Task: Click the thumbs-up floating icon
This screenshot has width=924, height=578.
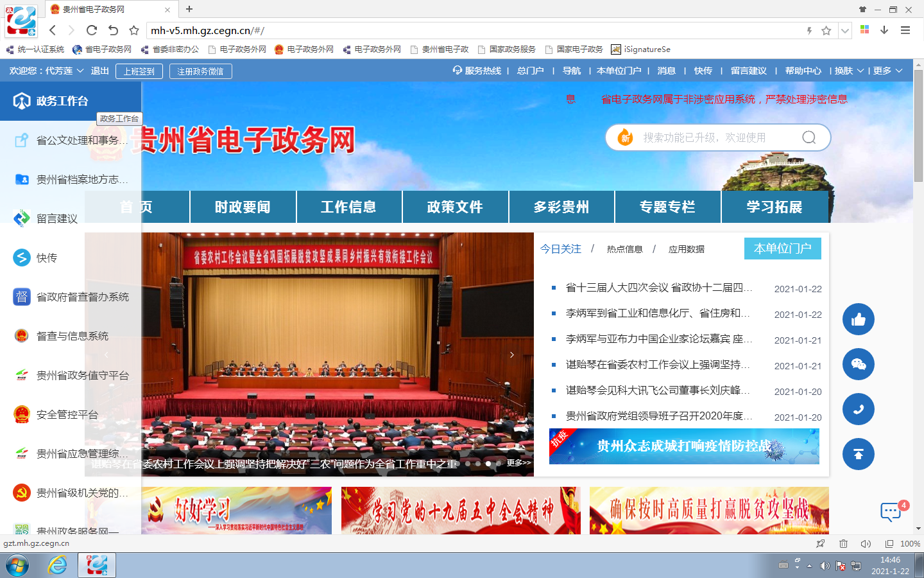Action: click(x=858, y=319)
